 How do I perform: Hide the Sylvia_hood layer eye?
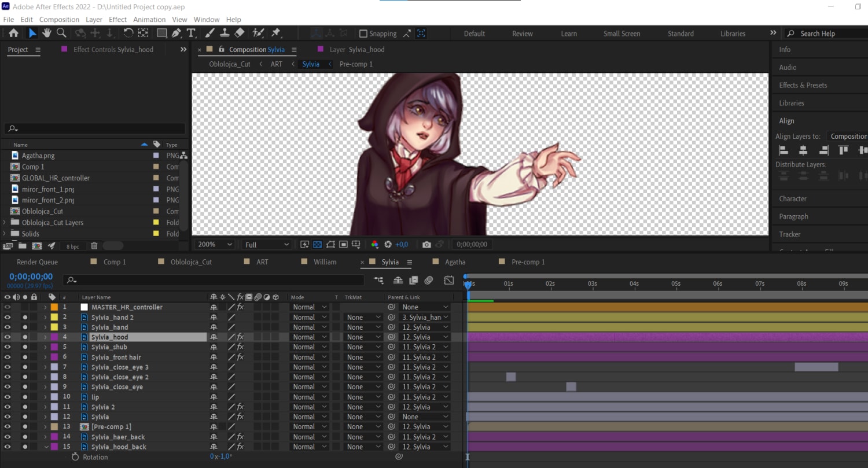(x=8, y=337)
